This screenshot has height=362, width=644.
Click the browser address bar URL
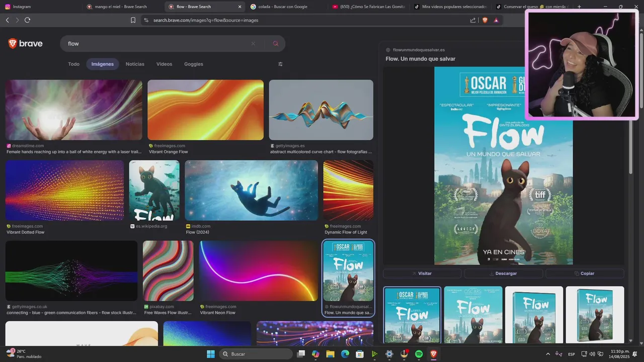tap(206, 20)
